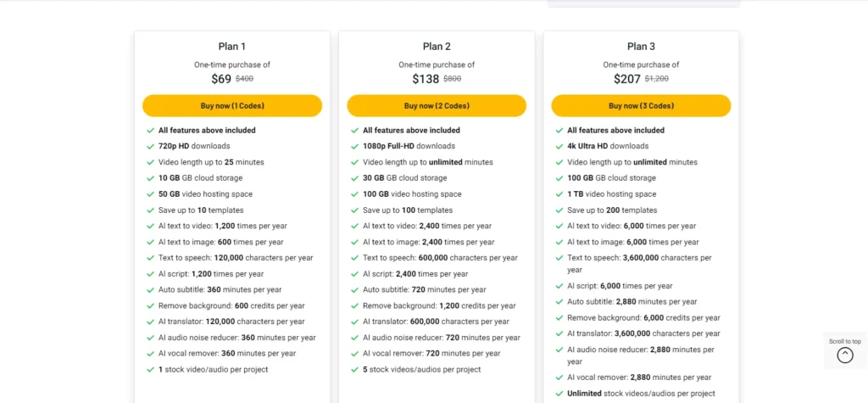Click checkmark by Plan 1 All features above included

pos(150,131)
